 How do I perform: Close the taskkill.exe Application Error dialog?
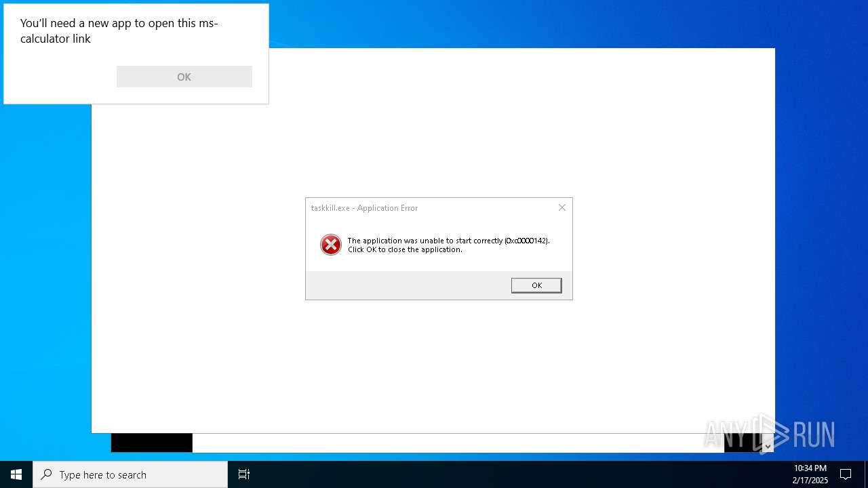[562, 207]
